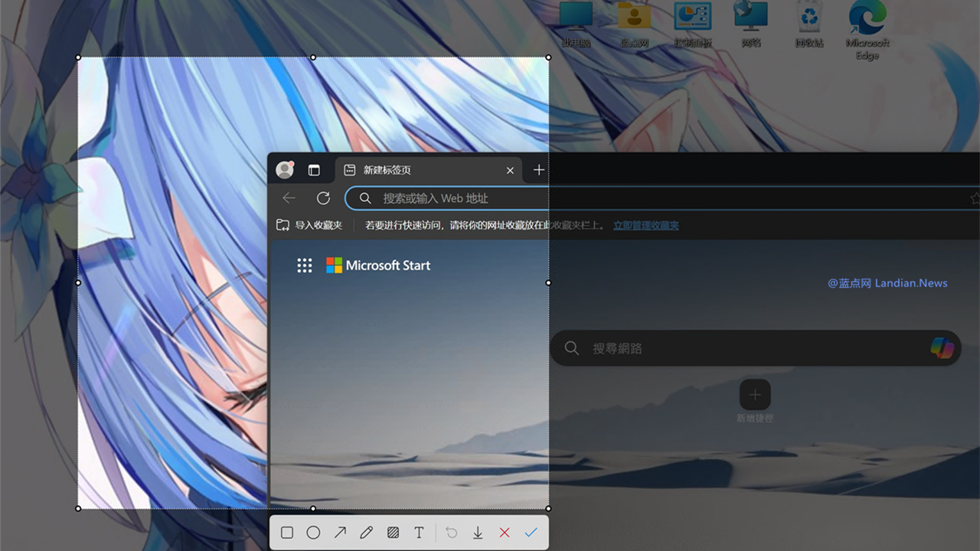Select the pencil drawing tool
The width and height of the screenshot is (980, 551).
coord(366,533)
